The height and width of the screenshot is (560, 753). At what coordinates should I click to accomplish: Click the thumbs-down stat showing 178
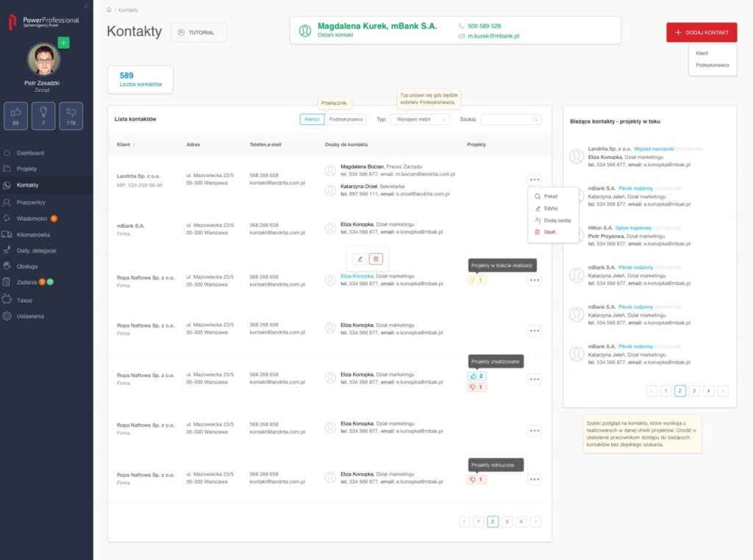pos(71,115)
